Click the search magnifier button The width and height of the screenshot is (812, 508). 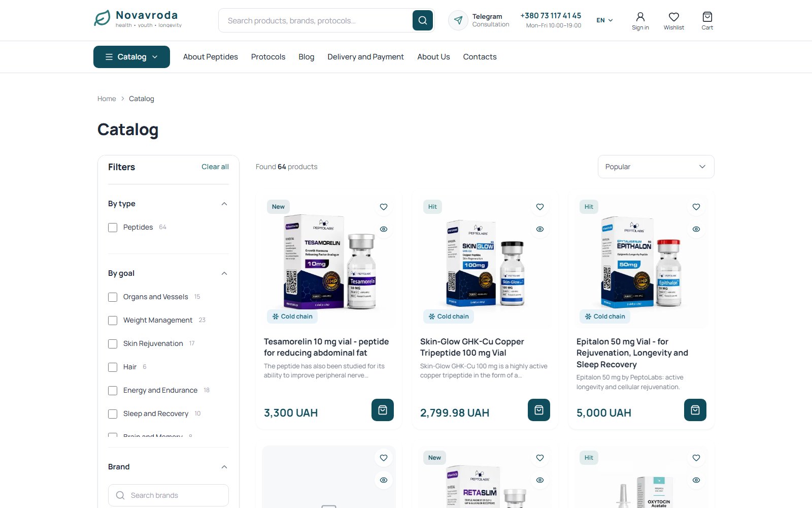pyautogui.click(x=423, y=20)
